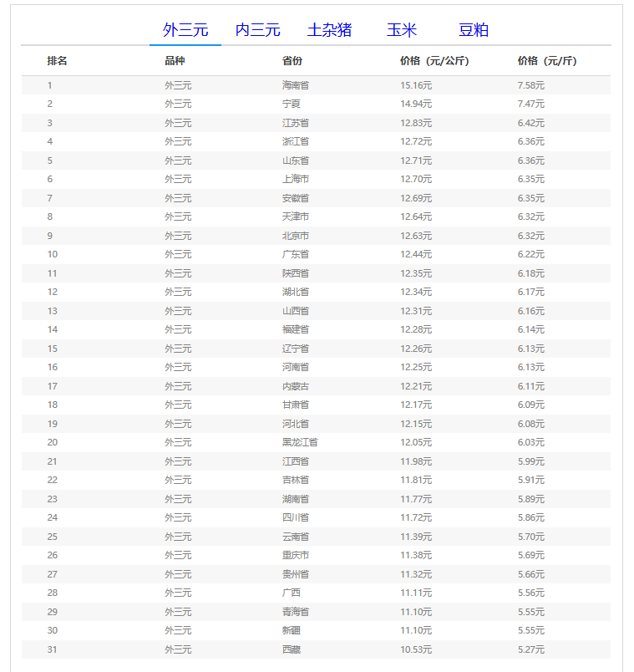Open the 土杂猪 tab

pos(329,30)
